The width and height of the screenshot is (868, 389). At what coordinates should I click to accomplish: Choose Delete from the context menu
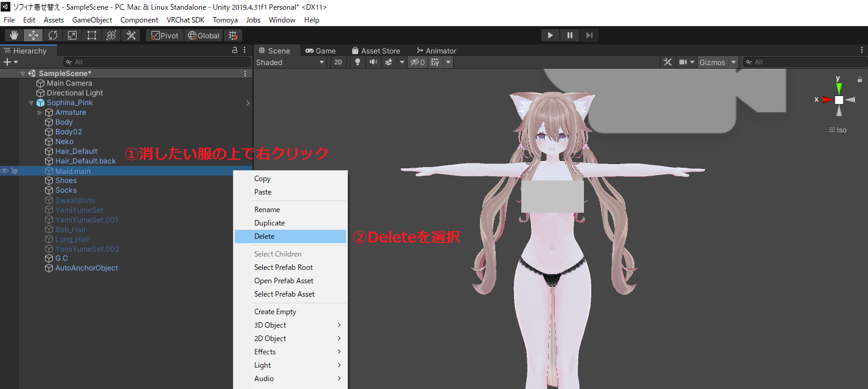pyautogui.click(x=290, y=236)
